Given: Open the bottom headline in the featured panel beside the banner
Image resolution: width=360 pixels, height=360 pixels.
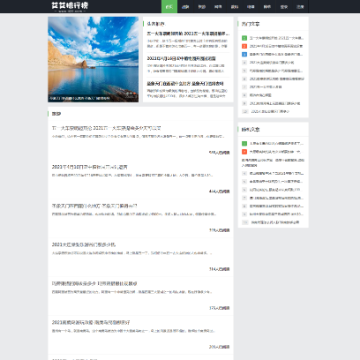Looking at the screenshot, I should coord(185,83).
